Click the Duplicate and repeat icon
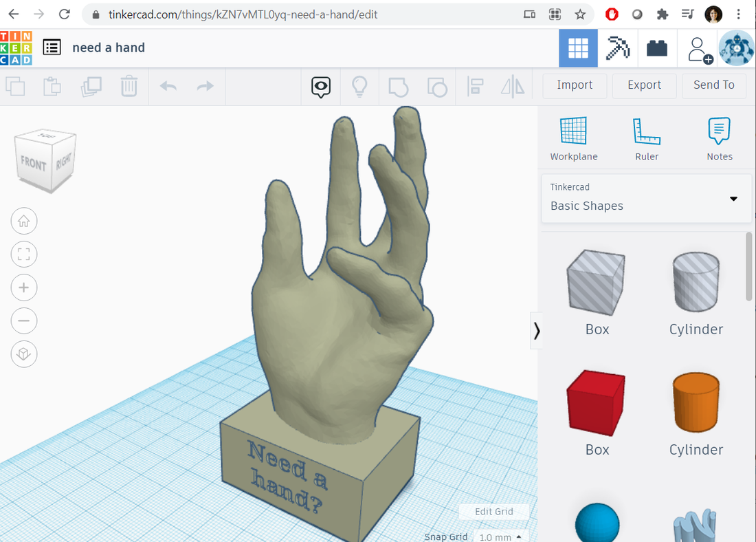Screen dimensions: 756x542 click(x=91, y=87)
